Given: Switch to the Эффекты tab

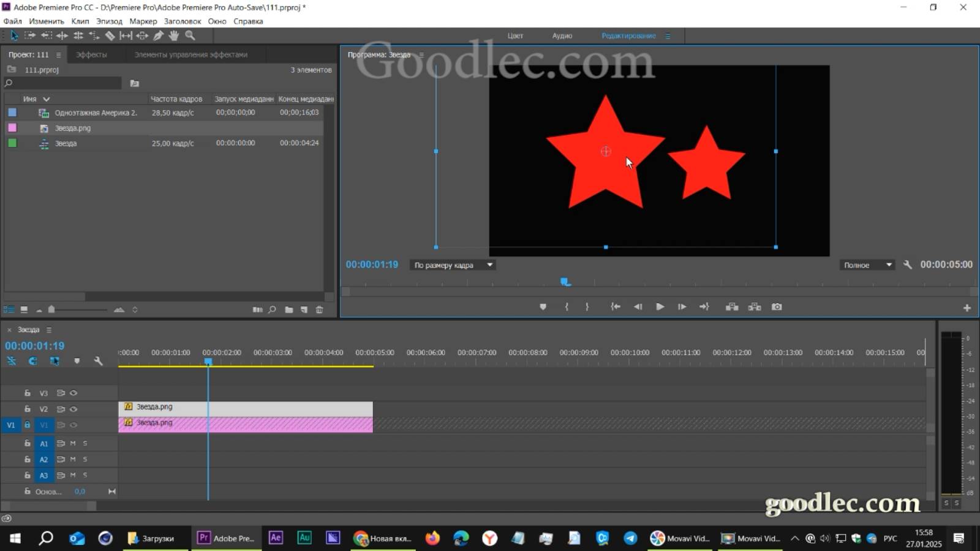Looking at the screenshot, I should 91,54.
